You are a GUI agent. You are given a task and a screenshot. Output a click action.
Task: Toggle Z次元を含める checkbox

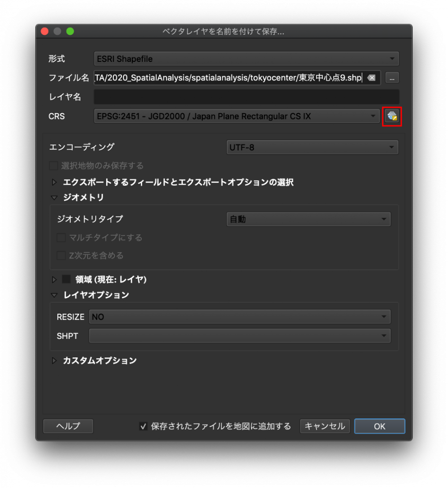point(61,256)
